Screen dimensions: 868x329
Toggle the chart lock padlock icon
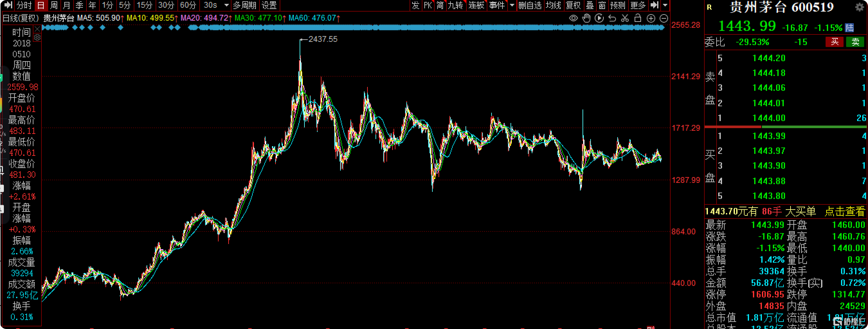click(x=637, y=18)
